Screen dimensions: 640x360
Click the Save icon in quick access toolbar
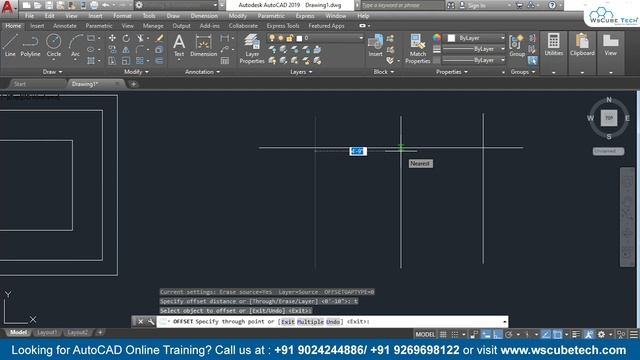49,5
